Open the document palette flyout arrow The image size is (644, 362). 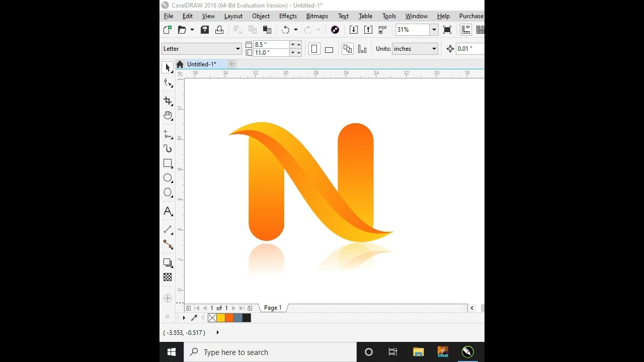point(184,318)
